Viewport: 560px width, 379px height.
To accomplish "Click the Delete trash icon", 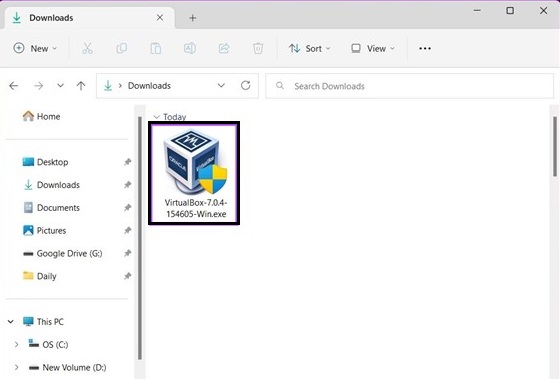I will coord(258,48).
